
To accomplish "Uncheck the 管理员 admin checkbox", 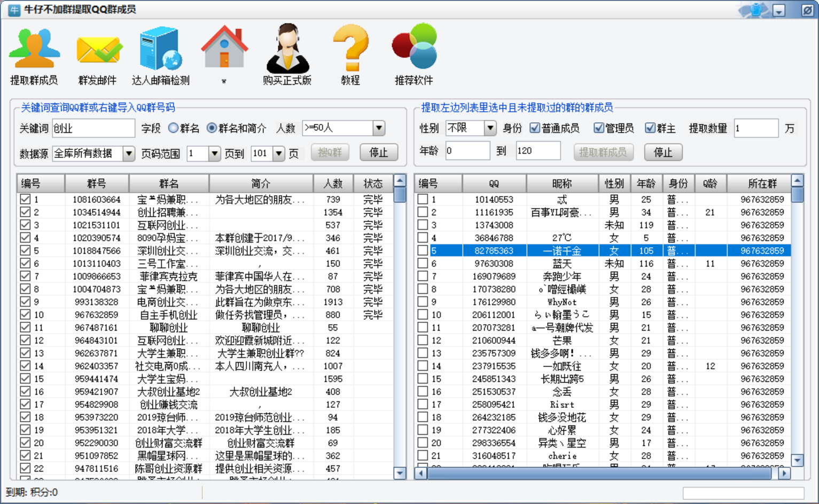I will (598, 128).
